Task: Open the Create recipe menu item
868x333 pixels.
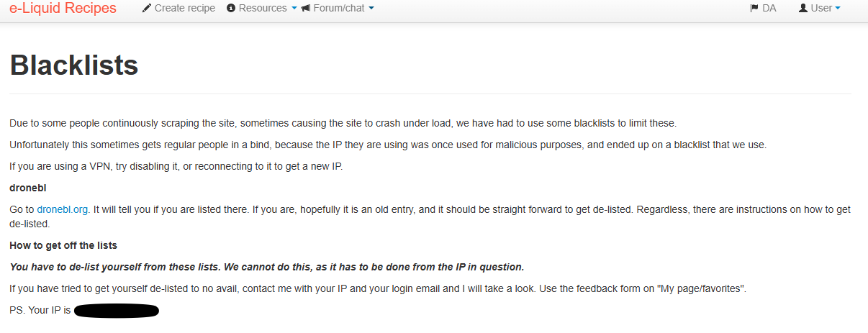Action: point(178,9)
